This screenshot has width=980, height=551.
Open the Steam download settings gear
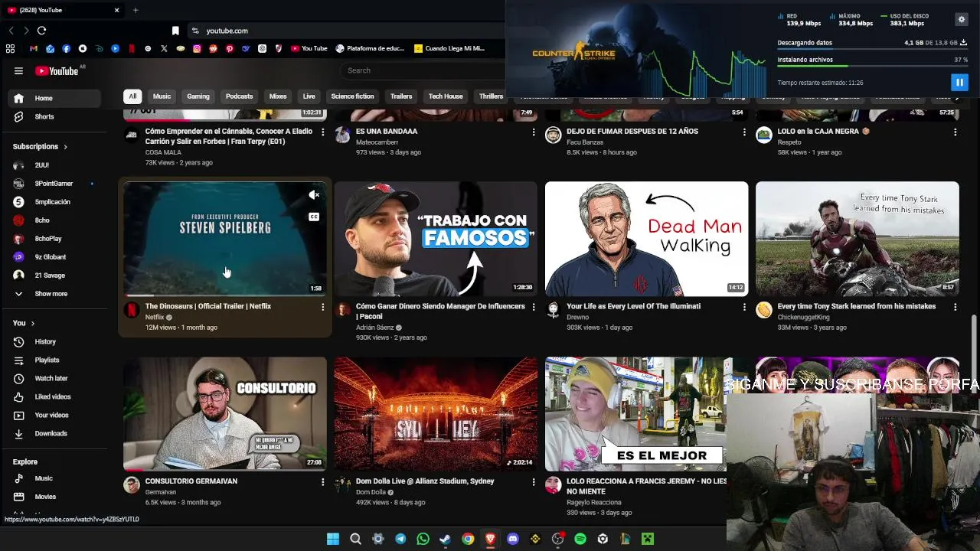click(962, 19)
